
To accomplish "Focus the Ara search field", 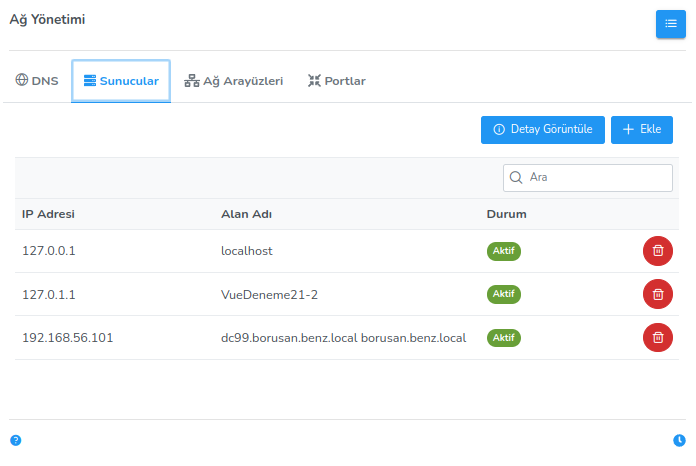I will click(595, 177).
